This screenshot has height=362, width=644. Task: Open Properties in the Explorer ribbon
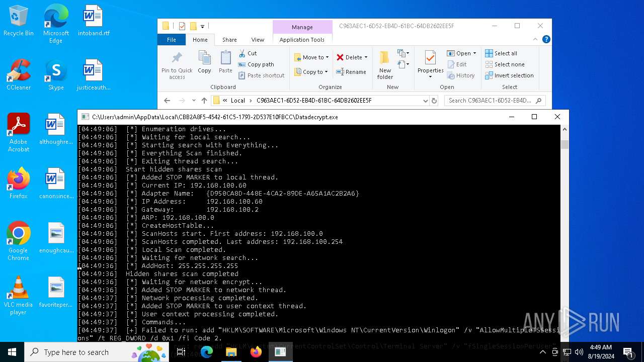click(431, 64)
